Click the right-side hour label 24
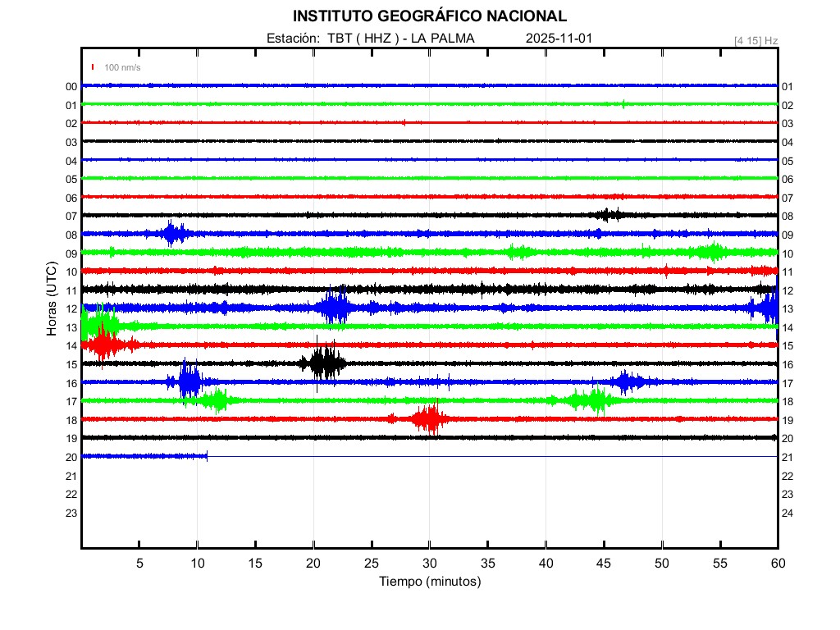 click(x=787, y=513)
